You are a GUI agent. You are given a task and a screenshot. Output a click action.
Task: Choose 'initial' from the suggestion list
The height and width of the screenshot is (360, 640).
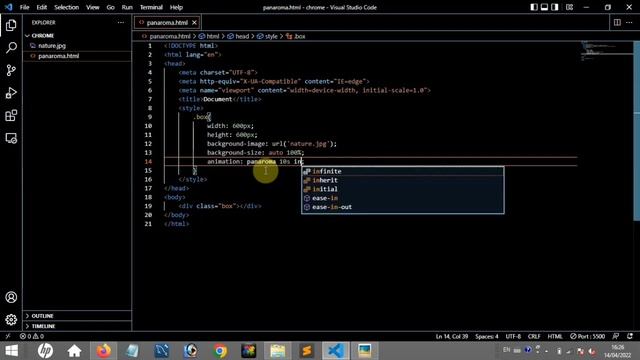[x=402, y=189]
